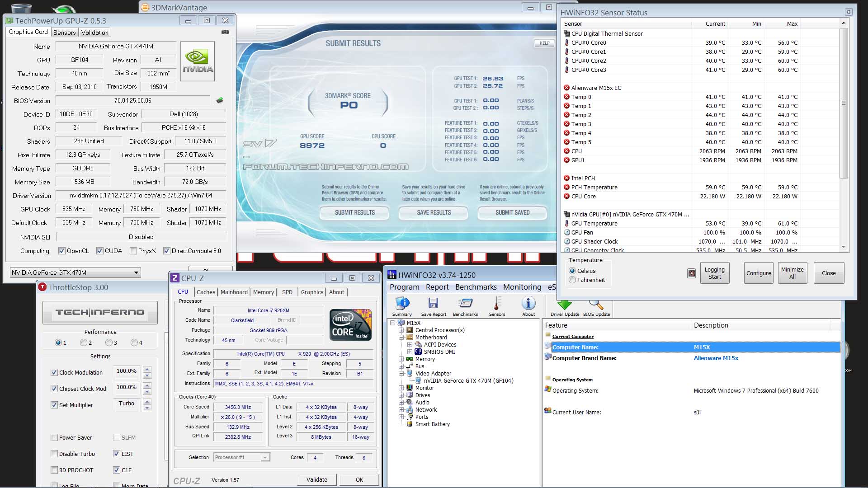Click the ThrottleStop title bar icon
The width and height of the screenshot is (868, 488).
pos(42,287)
